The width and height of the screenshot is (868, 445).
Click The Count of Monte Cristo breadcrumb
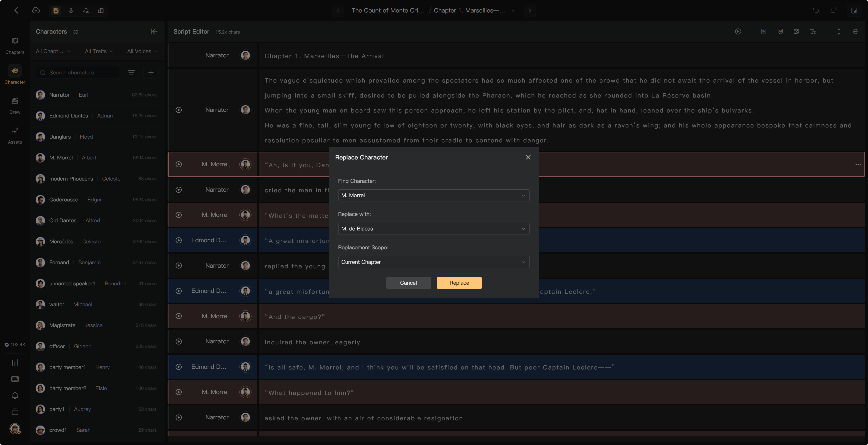pyautogui.click(x=388, y=10)
